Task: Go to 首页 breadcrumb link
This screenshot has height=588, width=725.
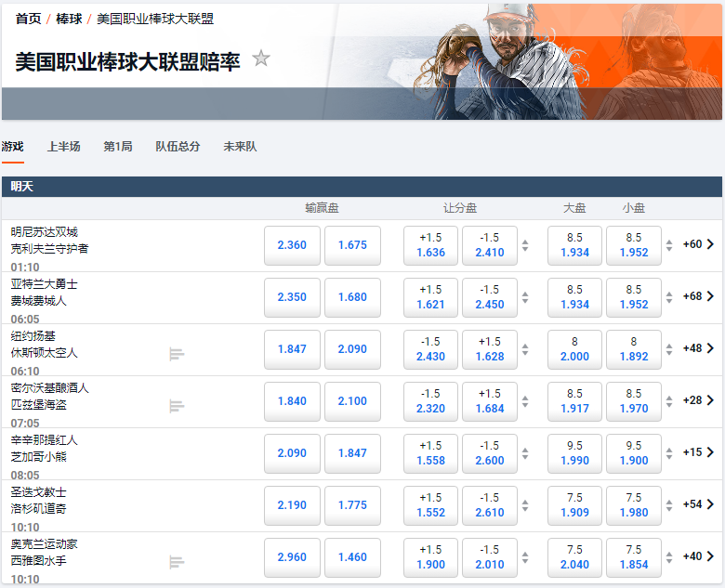Action: [28, 19]
